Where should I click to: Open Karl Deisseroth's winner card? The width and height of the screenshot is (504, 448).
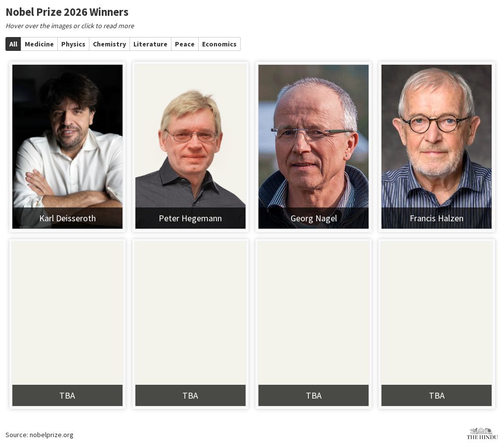(x=68, y=147)
